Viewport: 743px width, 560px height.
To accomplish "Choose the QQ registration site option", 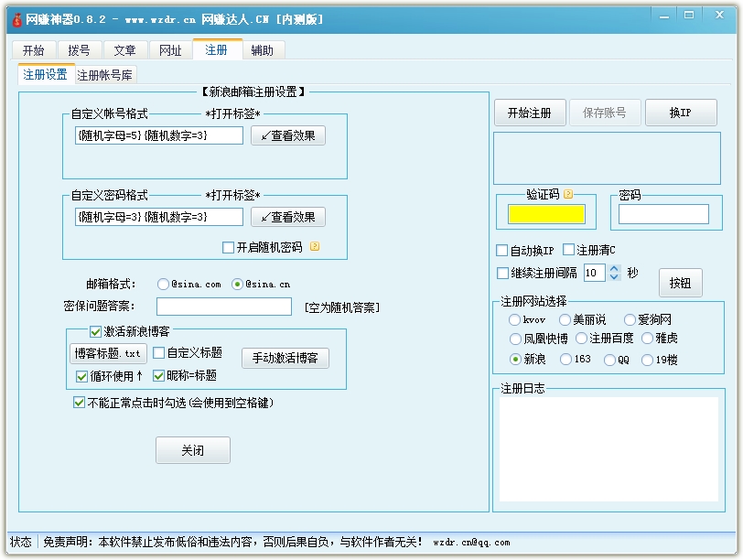I will [x=610, y=360].
